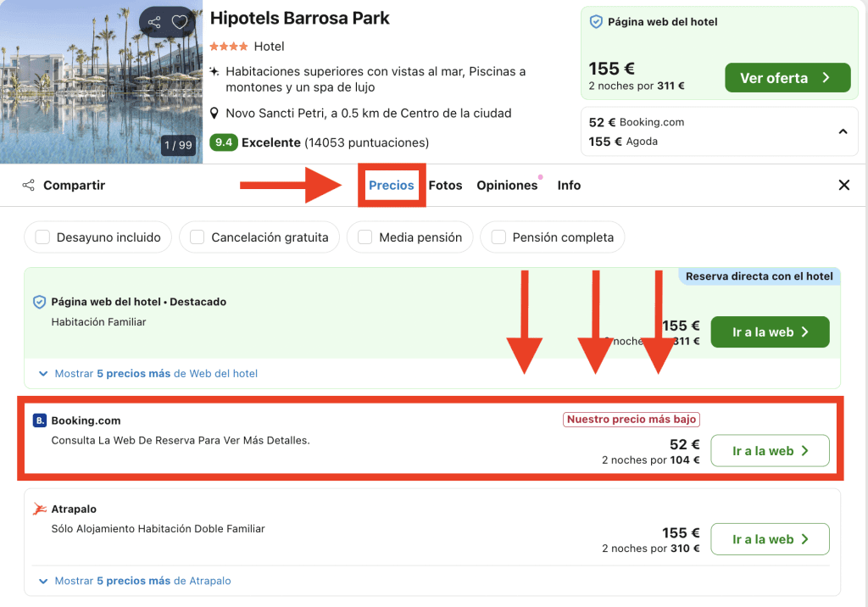Collapse the price comparison chevron near Booking.com
The height and width of the screenshot is (607, 868).
[x=843, y=131]
